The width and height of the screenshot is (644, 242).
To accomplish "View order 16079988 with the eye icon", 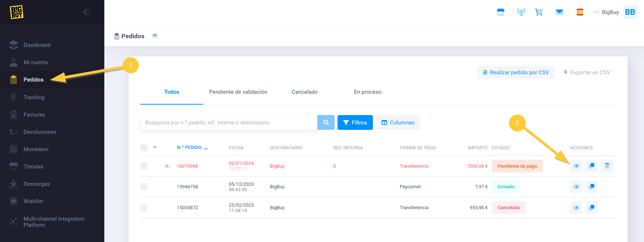I will coord(576,166).
